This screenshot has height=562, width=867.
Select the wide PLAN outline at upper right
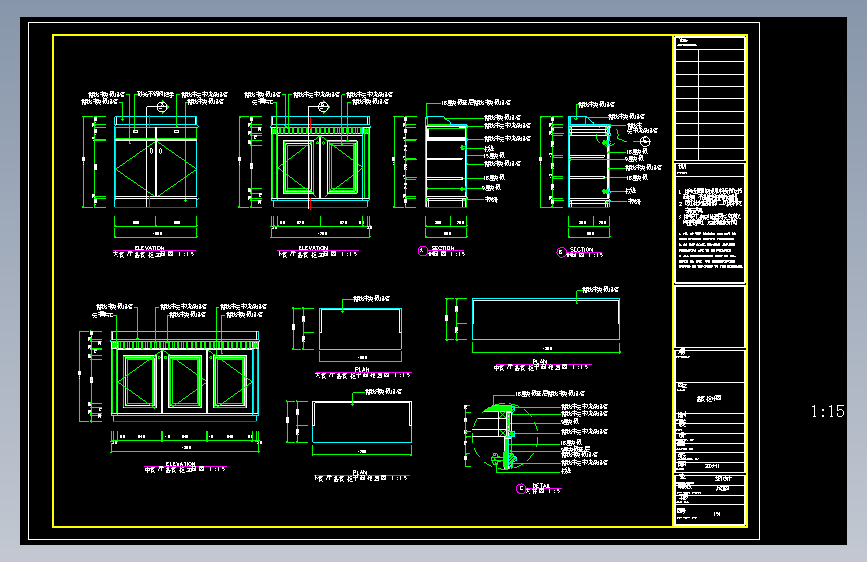[546, 319]
